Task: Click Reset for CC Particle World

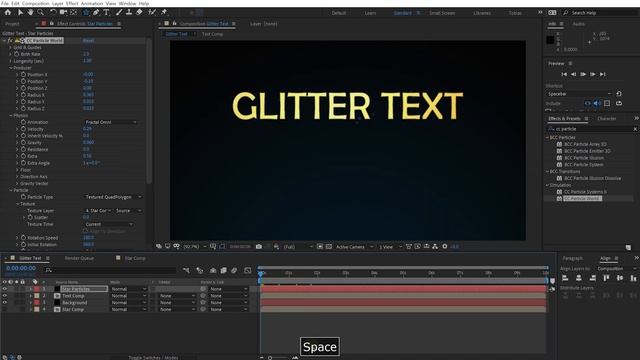Action: click(x=88, y=40)
